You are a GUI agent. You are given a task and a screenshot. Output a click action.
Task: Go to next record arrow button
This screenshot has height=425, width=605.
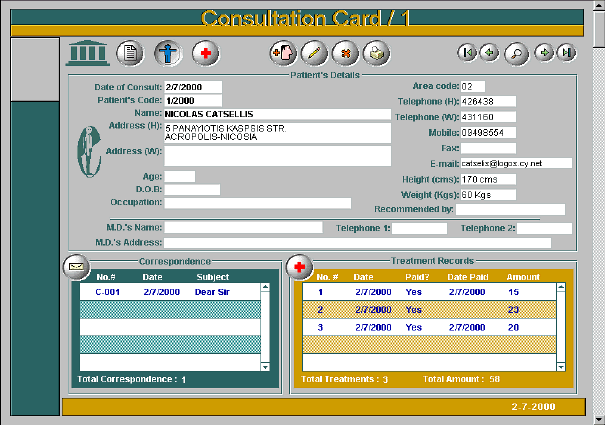544,52
